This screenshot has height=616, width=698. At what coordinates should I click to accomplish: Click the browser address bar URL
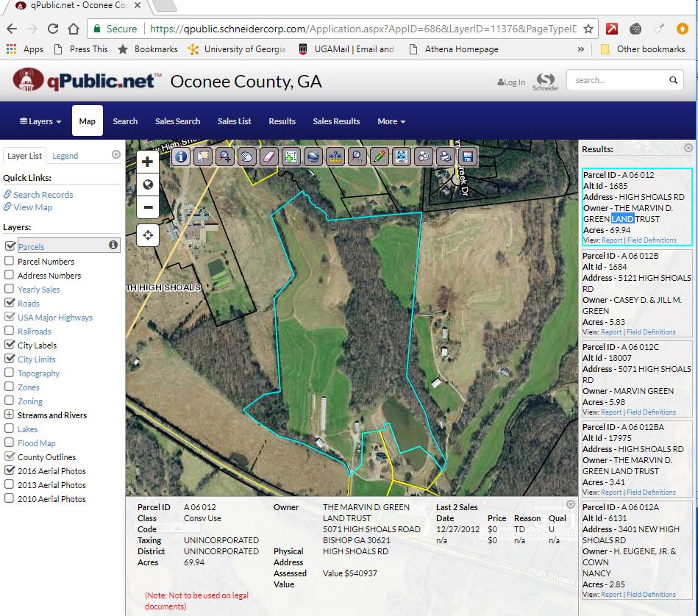point(363,29)
